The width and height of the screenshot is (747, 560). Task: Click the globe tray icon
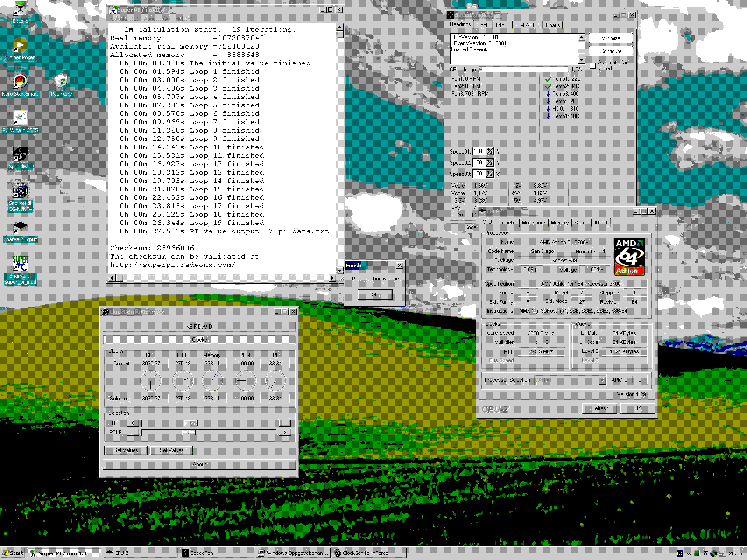(x=713, y=553)
